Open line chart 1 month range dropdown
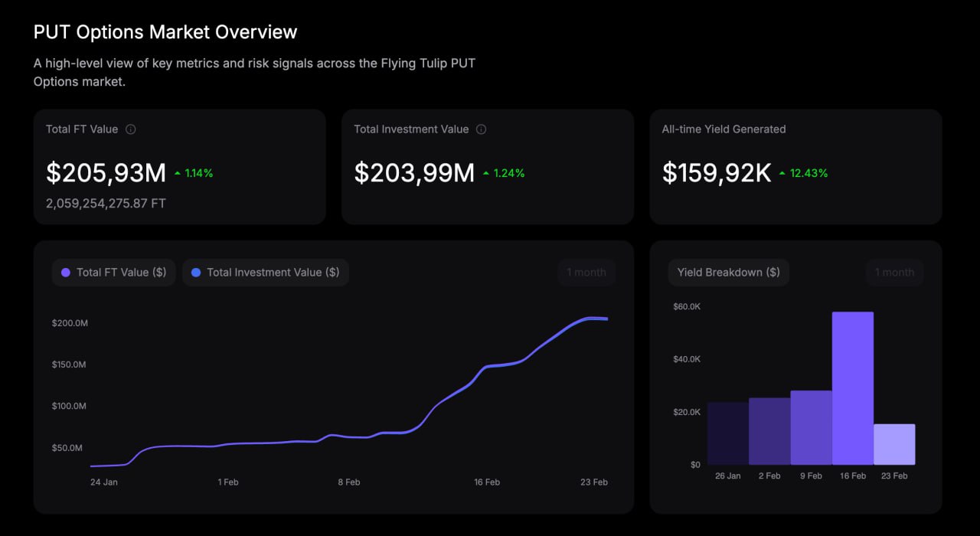Screen dimensions: 980x536 [586, 273]
